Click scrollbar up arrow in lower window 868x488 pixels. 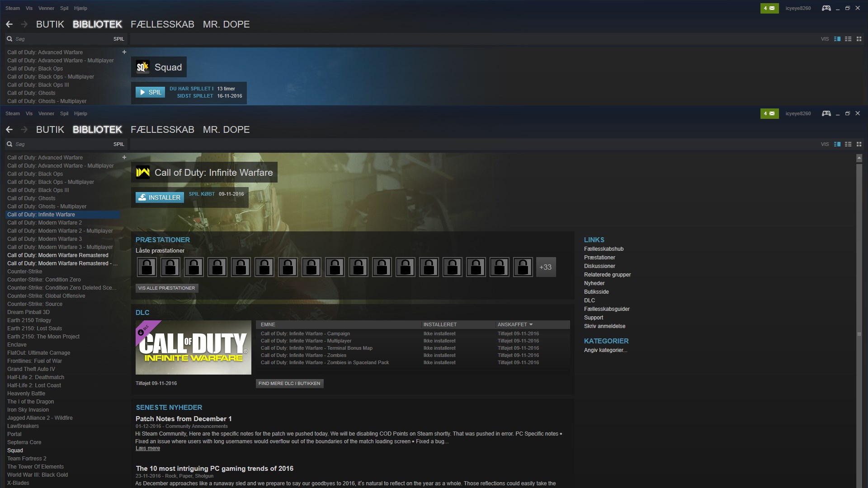pos(859,158)
